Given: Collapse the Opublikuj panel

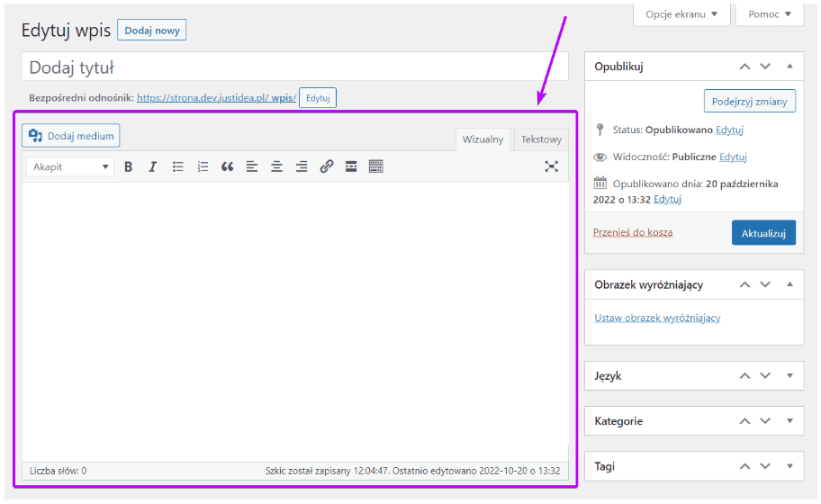Looking at the screenshot, I should (789, 66).
